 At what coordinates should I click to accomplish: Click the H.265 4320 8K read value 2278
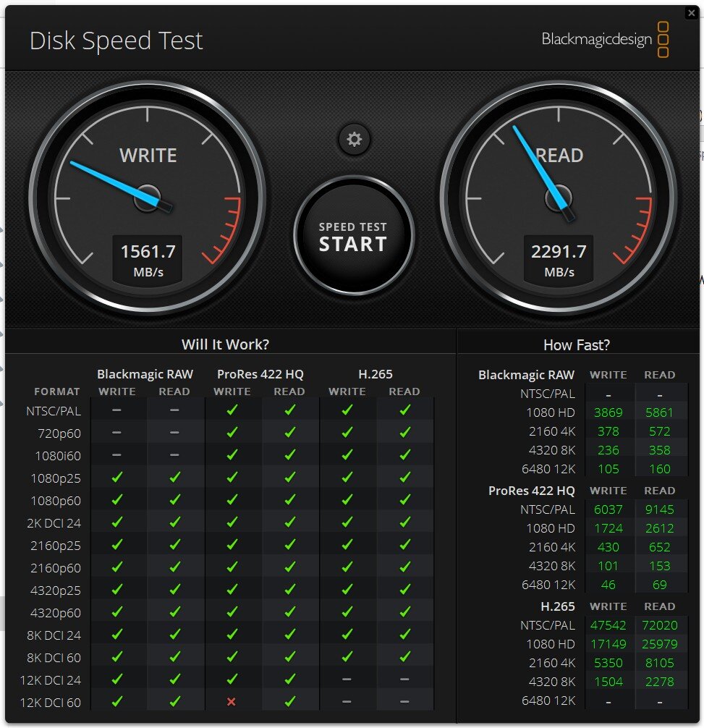[x=659, y=682]
